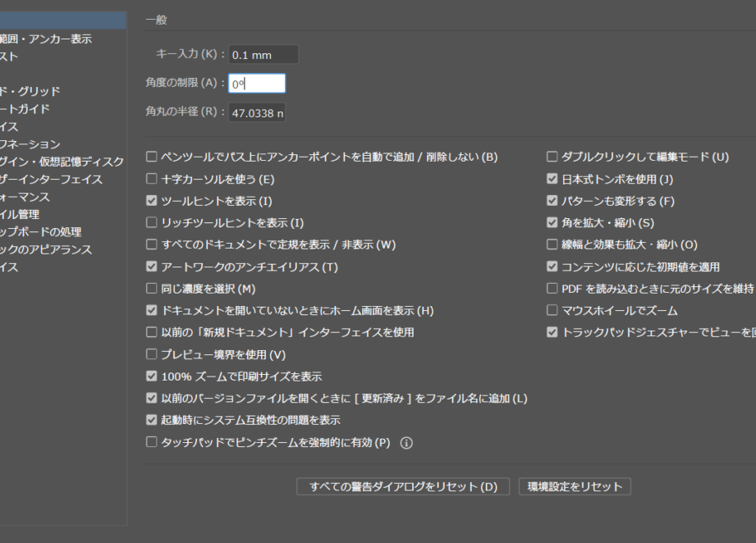
Task: Open ガイド・グリッド preferences category
Action: tap(30, 92)
